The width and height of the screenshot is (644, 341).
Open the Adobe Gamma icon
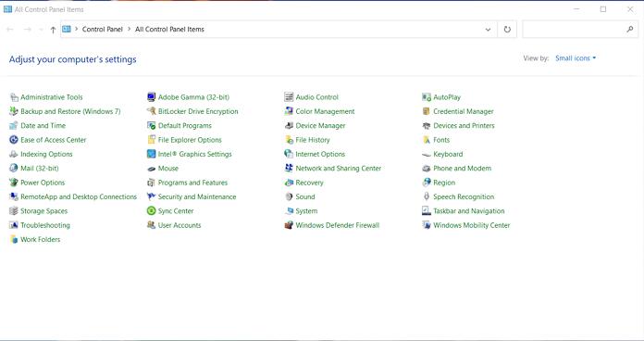pyautogui.click(x=151, y=97)
